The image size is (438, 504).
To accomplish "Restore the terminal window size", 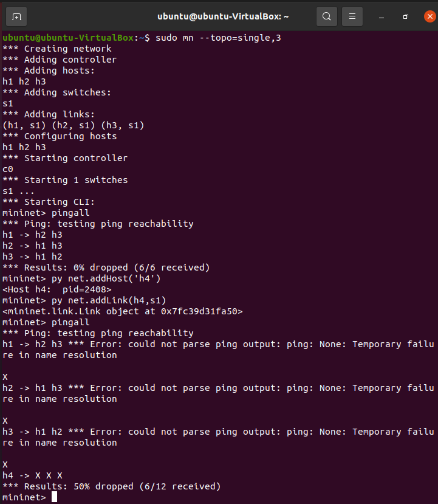I will (x=405, y=16).
